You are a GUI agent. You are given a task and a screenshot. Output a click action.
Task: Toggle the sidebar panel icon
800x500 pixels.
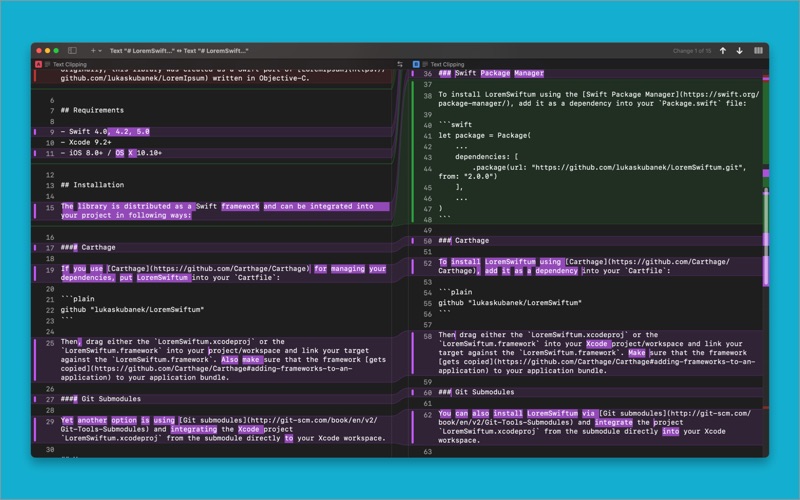pos(72,51)
